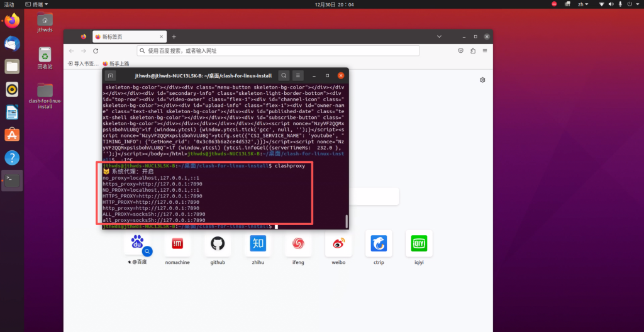Open the GitHub shortcut tile

(218, 244)
